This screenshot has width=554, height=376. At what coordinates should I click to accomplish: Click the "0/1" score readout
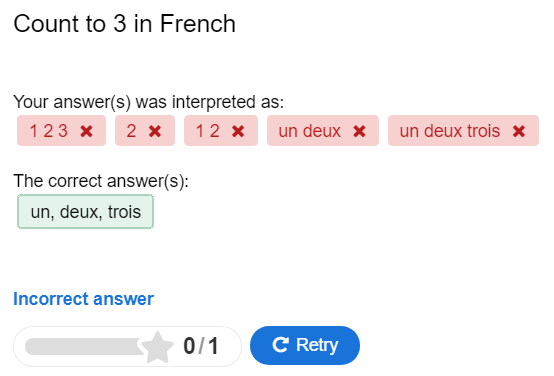(x=201, y=346)
